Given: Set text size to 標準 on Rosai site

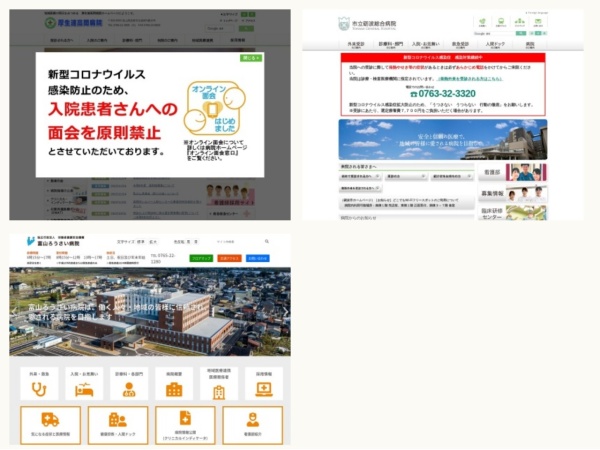Looking at the screenshot, I should pyautogui.click(x=141, y=242).
